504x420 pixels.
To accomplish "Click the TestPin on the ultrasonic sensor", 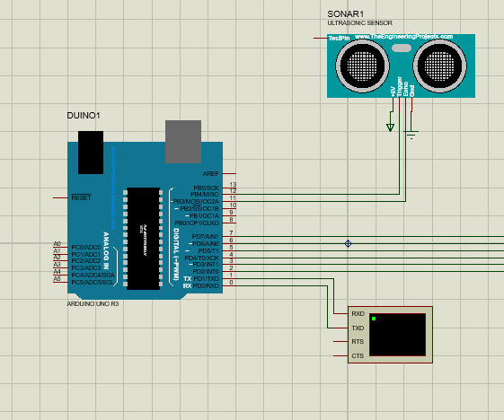I will pyautogui.click(x=339, y=39).
